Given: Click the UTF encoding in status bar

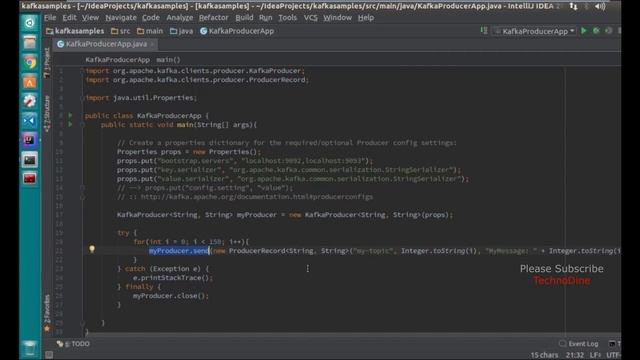Looking at the screenshot, I should point(613,355).
